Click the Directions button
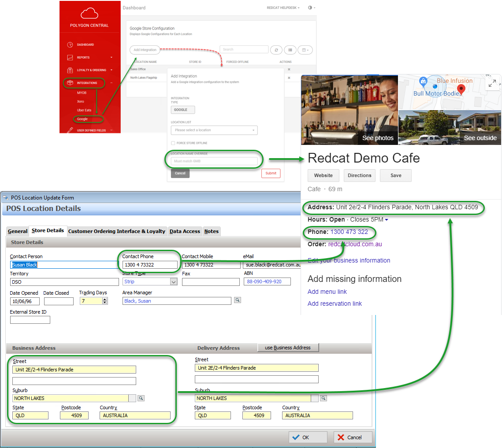The width and height of the screenshot is (502, 448). [360, 176]
